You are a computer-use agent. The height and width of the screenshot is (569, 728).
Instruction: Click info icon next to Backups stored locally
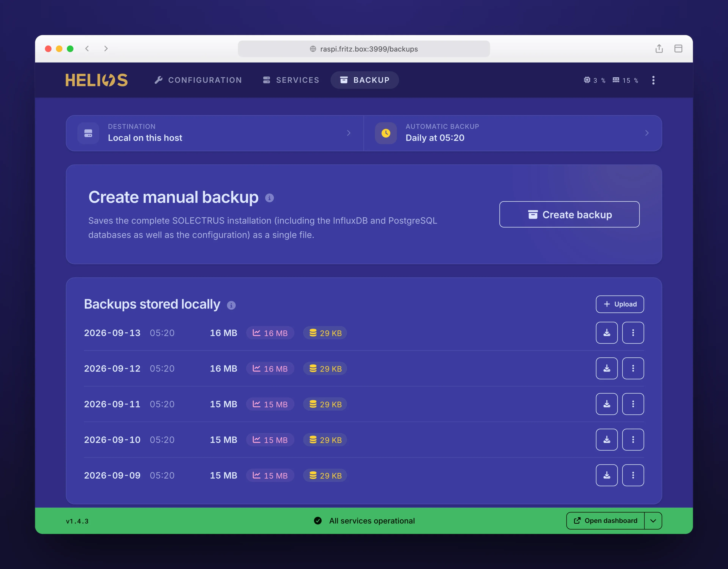click(231, 305)
